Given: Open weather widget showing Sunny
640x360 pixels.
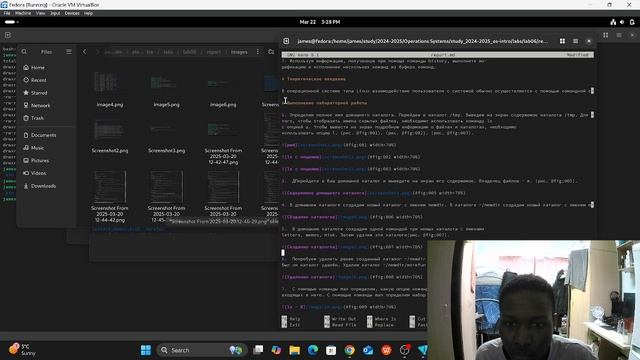Looking at the screenshot, I should pos(22,350).
